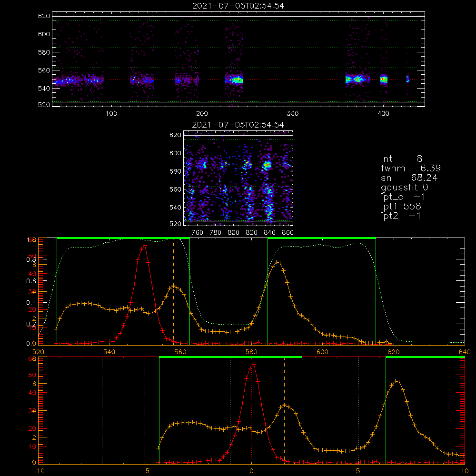The height and width of the screenshot is (476, 476).
Task: Click the 'ipt_c -1' readout
Action: 403,197
